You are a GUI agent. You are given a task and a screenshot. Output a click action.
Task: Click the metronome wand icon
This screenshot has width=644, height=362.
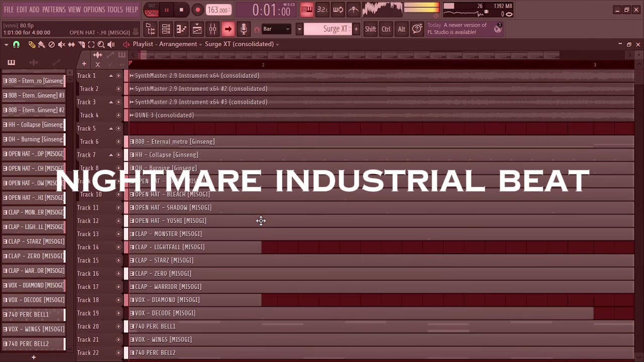tap(354, 10)
